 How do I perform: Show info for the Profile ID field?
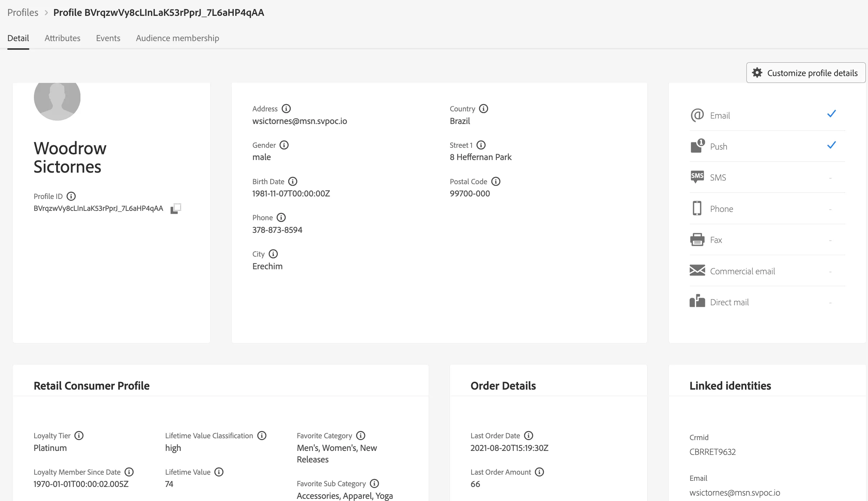click(71, 196)
